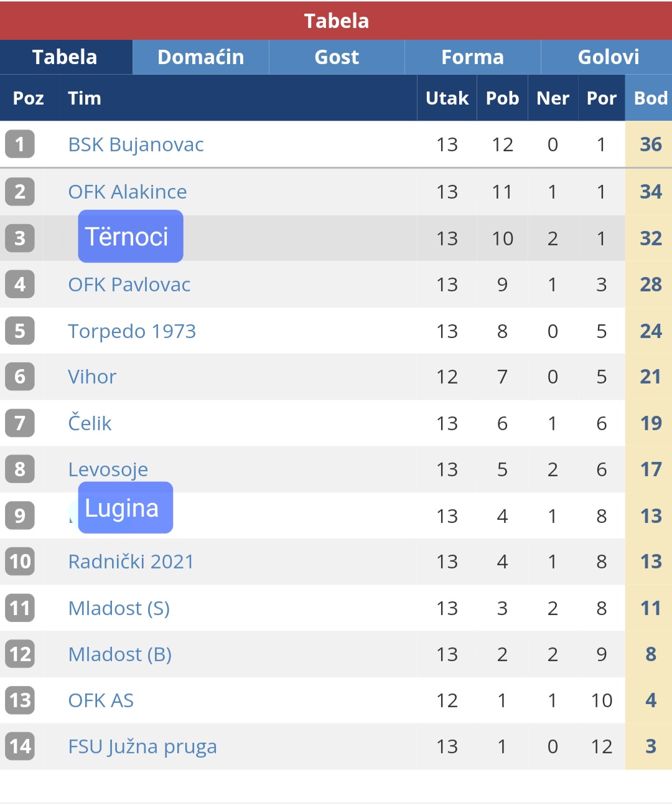Click the Levosoje team link
The height and width of the screenshot is (805, 672).
[108, 469]
